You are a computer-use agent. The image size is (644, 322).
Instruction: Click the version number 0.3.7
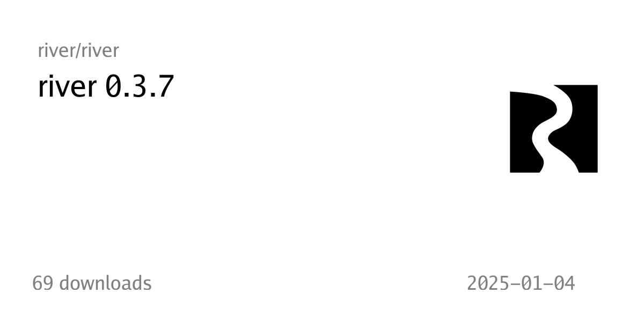click(140, 86)
